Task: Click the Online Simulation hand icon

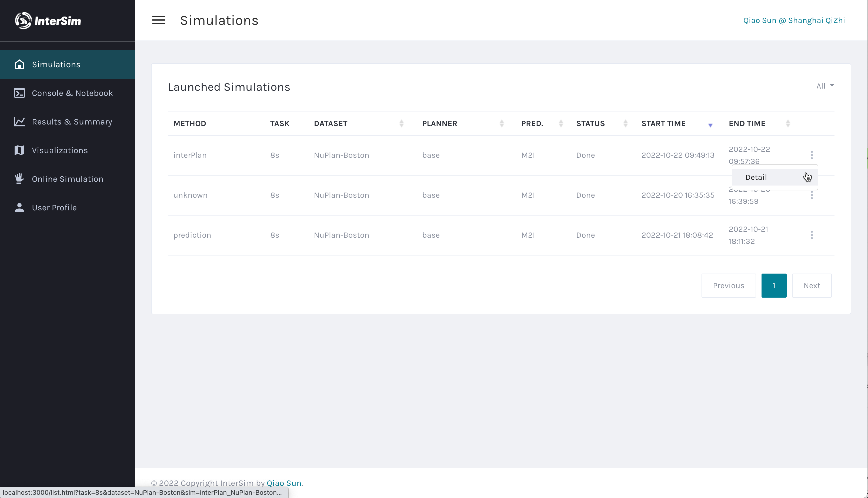Action: 19,179
